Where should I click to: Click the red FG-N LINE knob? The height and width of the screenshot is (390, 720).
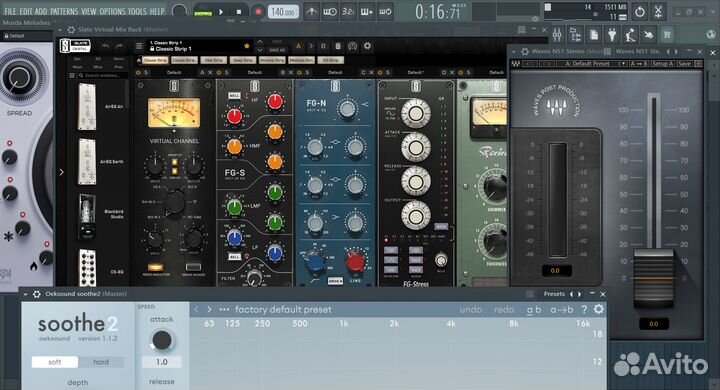tap(354, 262)
